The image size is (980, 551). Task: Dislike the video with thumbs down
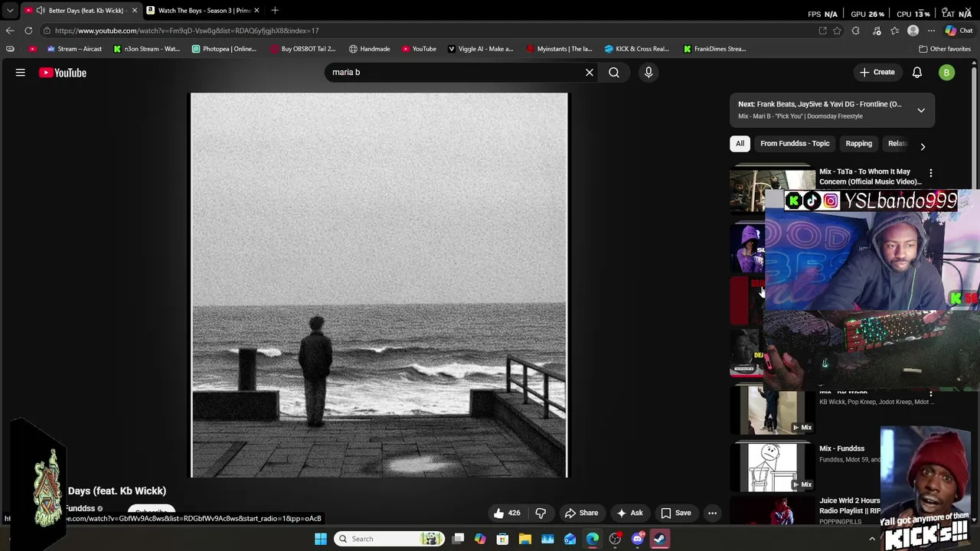(x=541, y=513)
